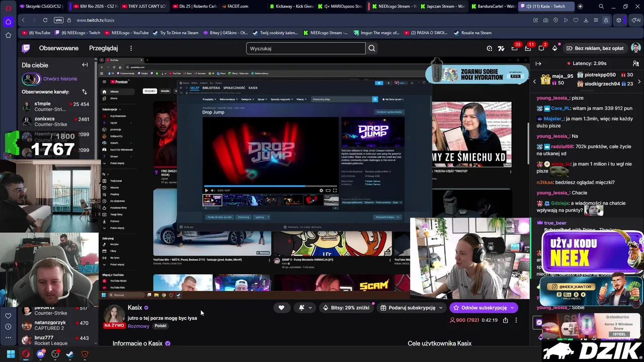The height and width of the screenshot is (362, 644).
Task: Click Bez reklam, bez opłat button
Action: (595, 48)
